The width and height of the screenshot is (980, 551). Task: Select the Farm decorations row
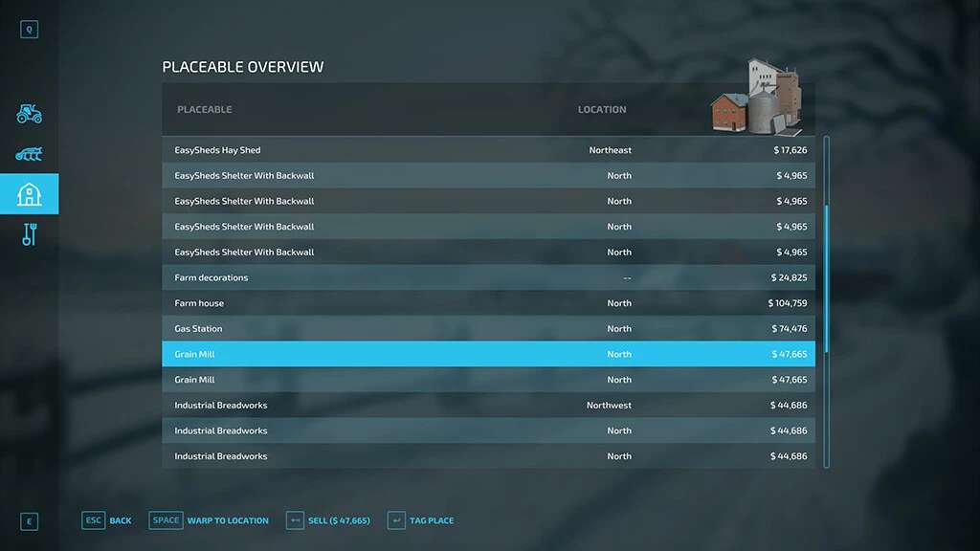[x=488, y=277]
